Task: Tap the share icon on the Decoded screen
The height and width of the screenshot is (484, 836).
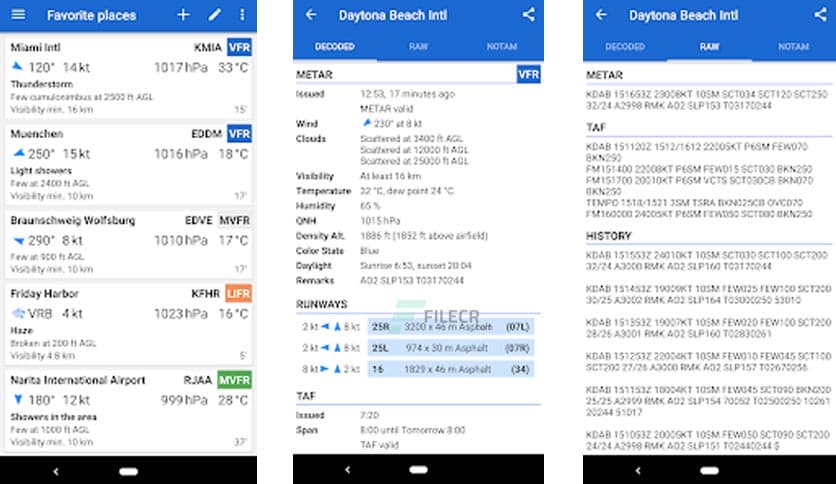Action: pos(528,14)
